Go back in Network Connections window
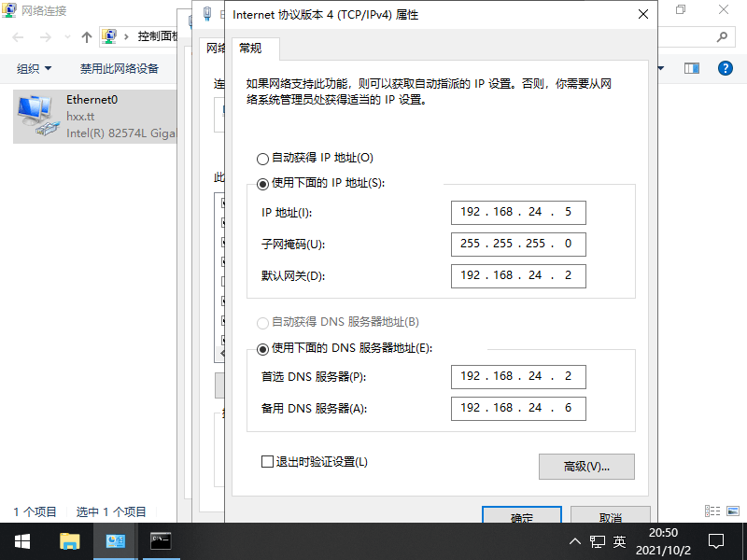 coord(18,37)
